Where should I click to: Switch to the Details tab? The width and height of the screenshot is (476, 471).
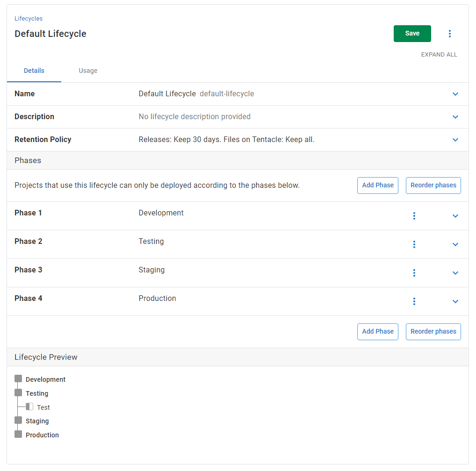coord(34,71)
